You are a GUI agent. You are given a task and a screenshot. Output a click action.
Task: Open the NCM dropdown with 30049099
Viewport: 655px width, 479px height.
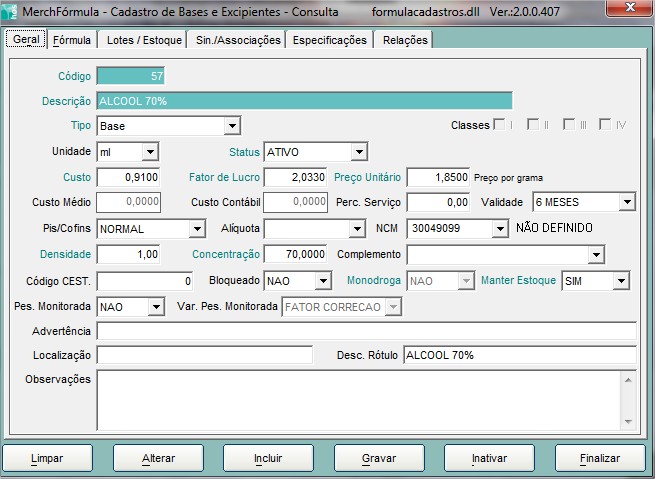point(499,229)
